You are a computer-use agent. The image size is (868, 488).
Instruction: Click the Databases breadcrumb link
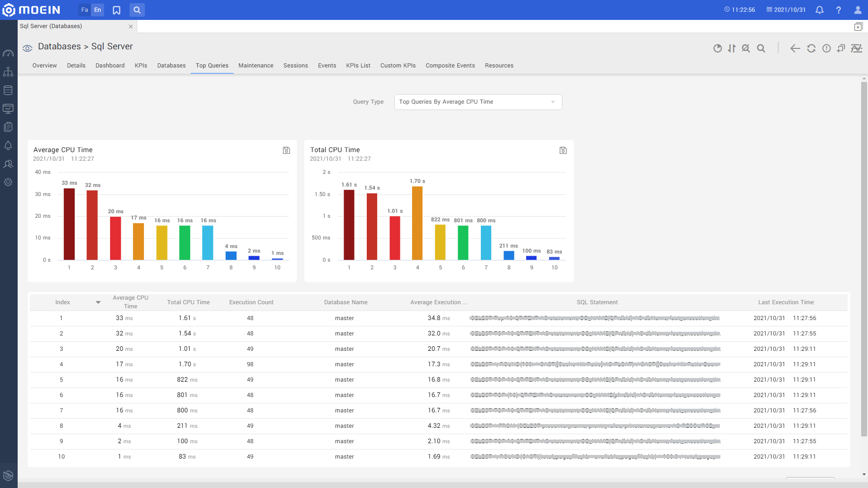coord(59,47)
